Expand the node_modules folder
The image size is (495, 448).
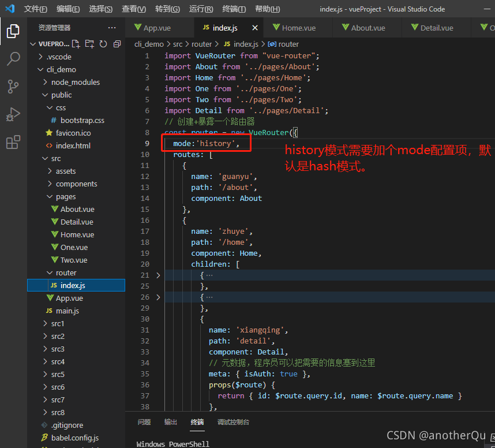45,82
